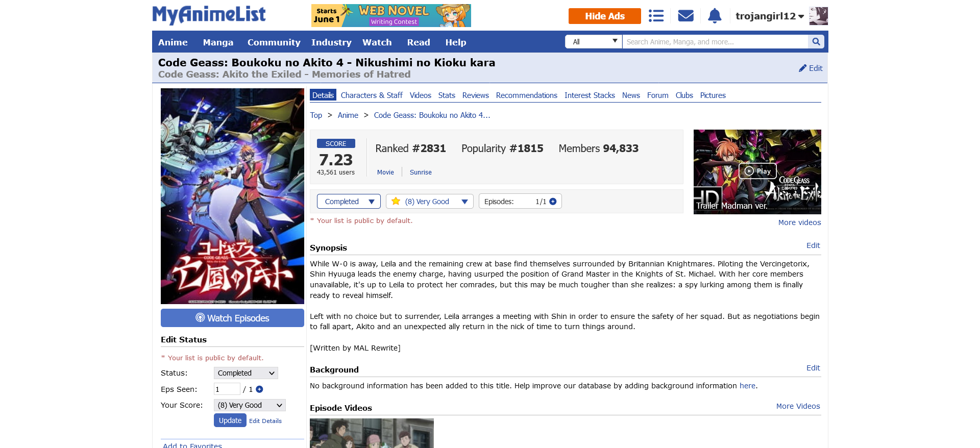Switch to the Recommendations tab

coord(526,95)
